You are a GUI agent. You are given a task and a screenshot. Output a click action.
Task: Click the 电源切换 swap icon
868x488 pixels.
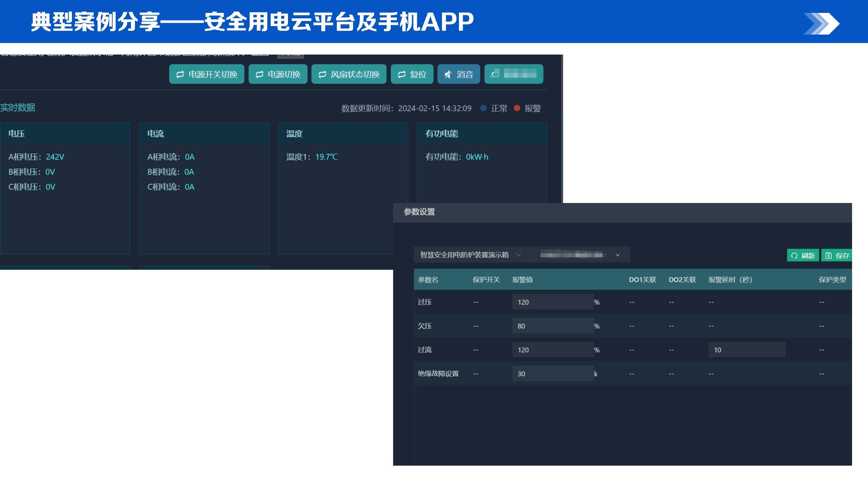click(259, 74)
